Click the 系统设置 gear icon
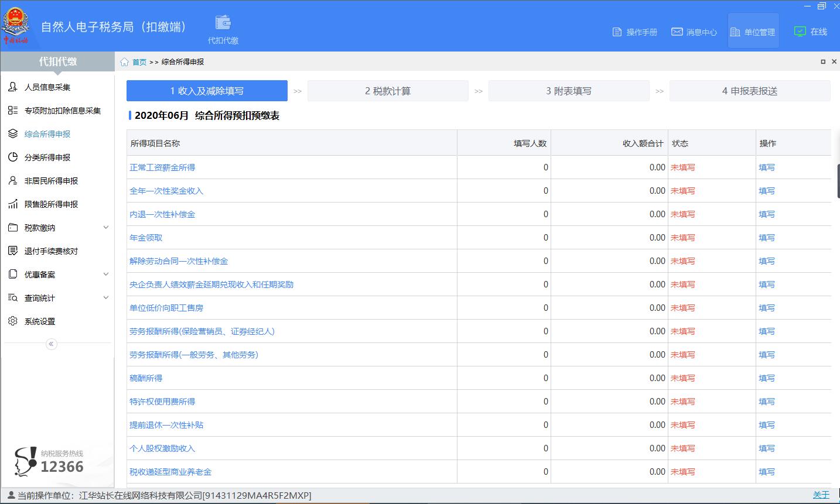Image resolution: width=840 pixels, height=504 pixels. 13,321
